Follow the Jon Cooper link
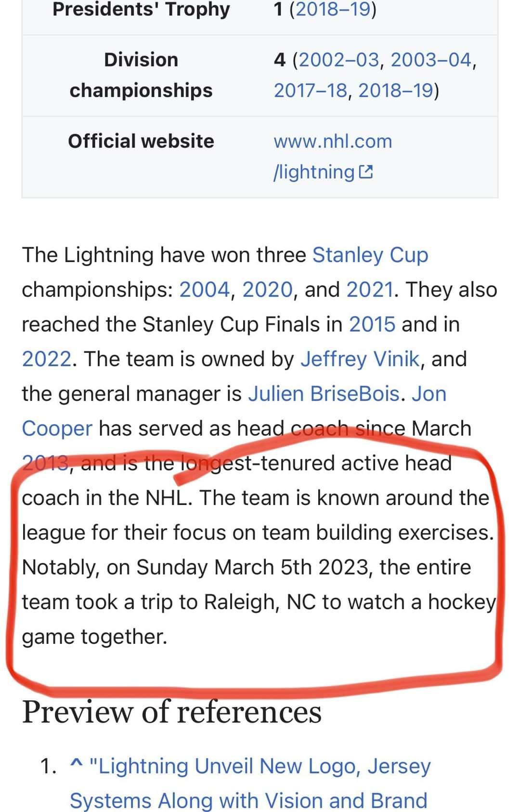 click(x=234, y=411)
